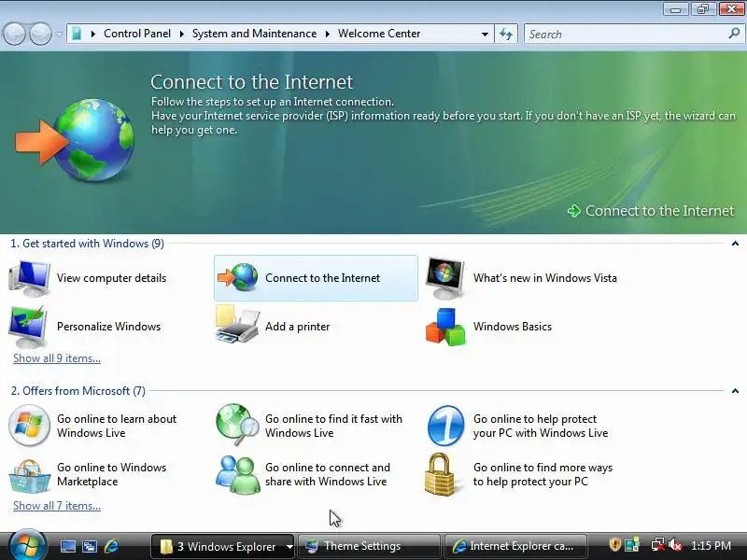Click the globe with magnifier icon

coord(237,424)
